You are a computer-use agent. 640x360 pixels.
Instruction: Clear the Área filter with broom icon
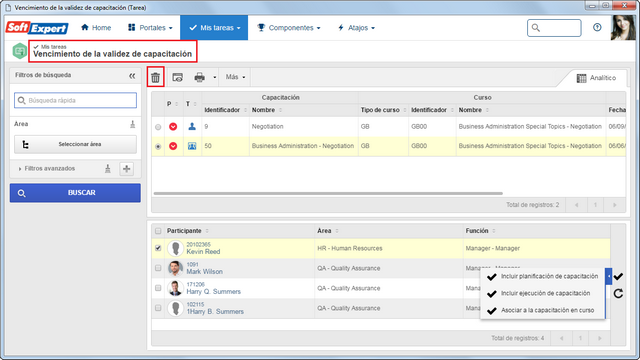132,124
